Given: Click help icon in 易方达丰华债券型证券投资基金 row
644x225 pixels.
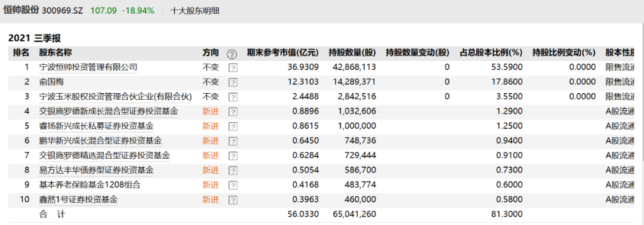Looking at the screenshot, I should 233,171.
